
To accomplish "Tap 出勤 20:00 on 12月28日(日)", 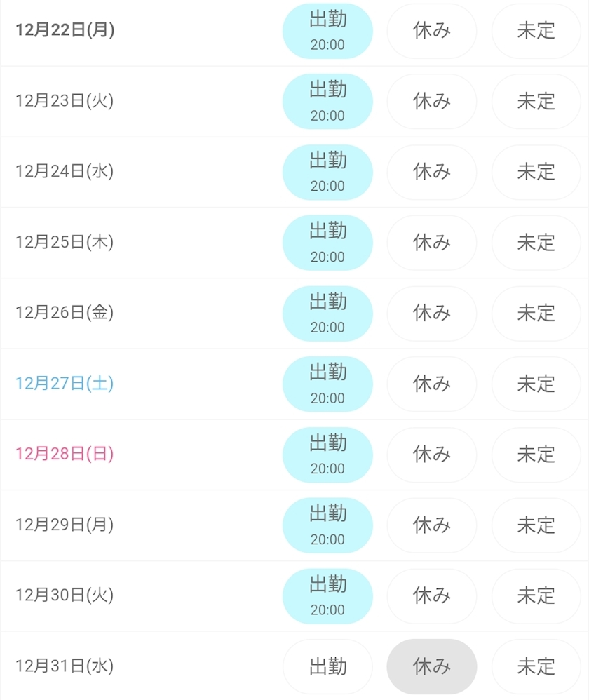I will [x=327, y=455].
